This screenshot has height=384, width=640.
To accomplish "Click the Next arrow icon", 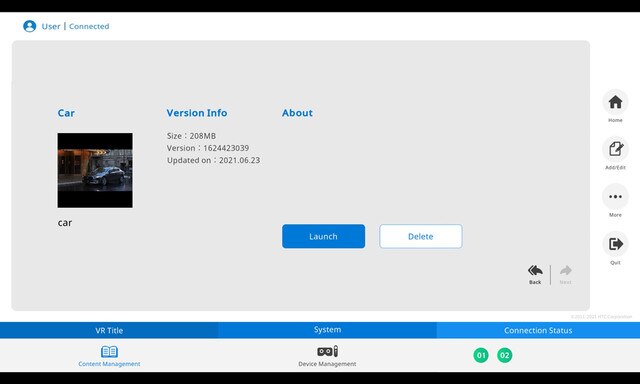I will pos(566,270).
